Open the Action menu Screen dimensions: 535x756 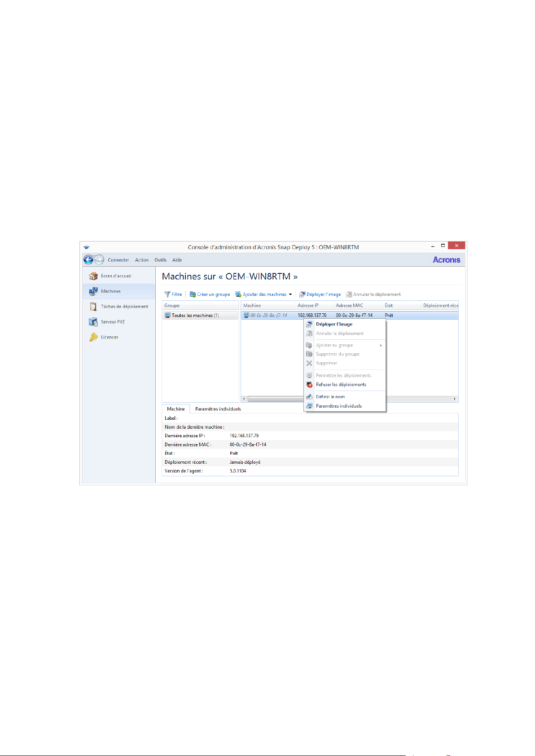click(x=142, y=260)
